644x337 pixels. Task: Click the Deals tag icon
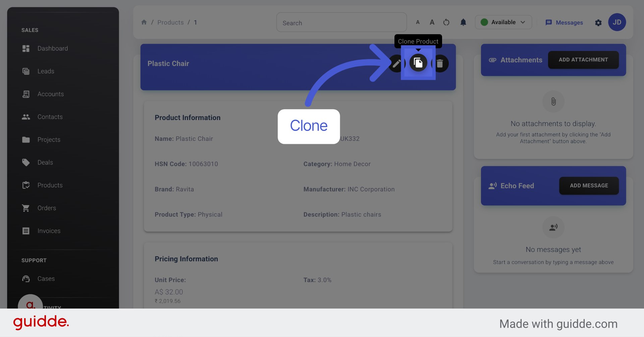tap(26, 162)
